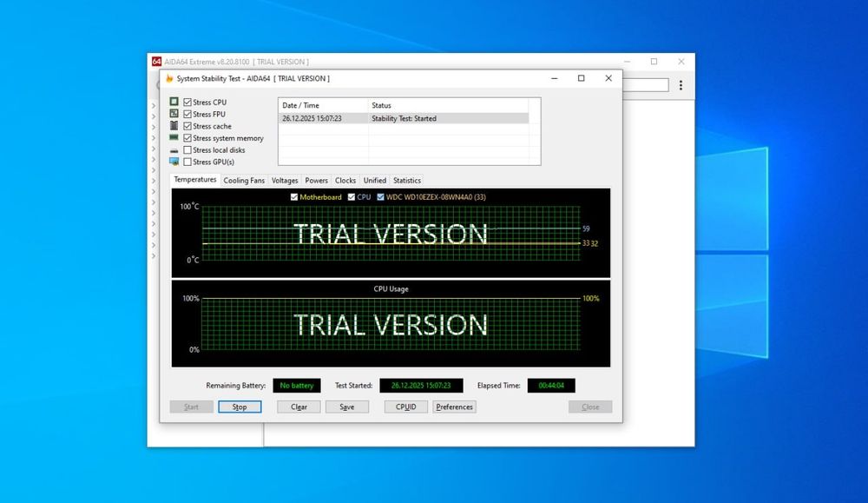
Task: Click the Elapsed Time 00:44:04 readout
Action: (x=551, y=386)
